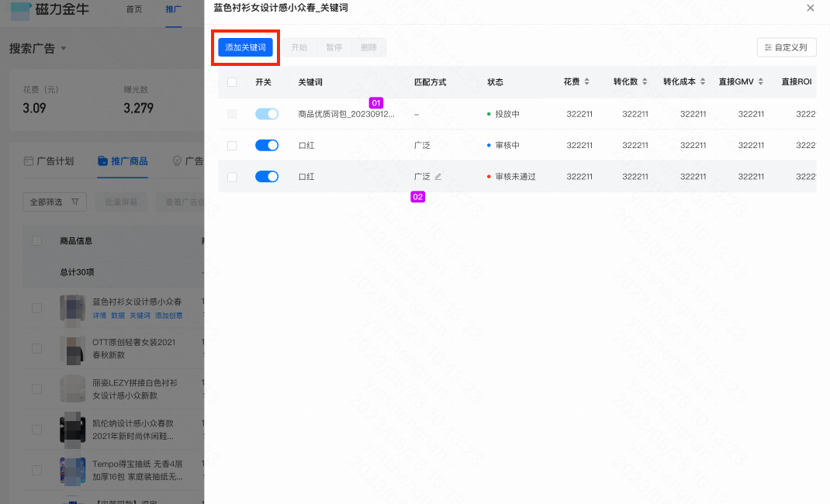Expand the 搜索广告 dropdown
Viewport: 830px width, 504px height.
37,49
